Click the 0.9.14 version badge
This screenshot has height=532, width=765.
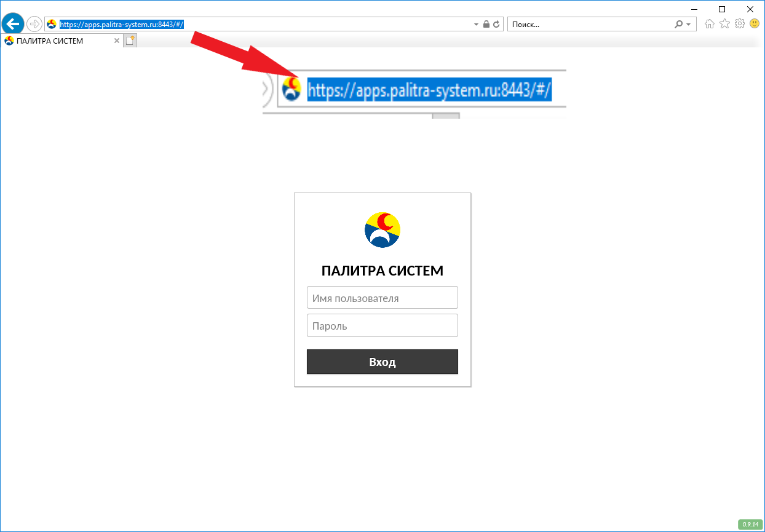tap(750, 524)
